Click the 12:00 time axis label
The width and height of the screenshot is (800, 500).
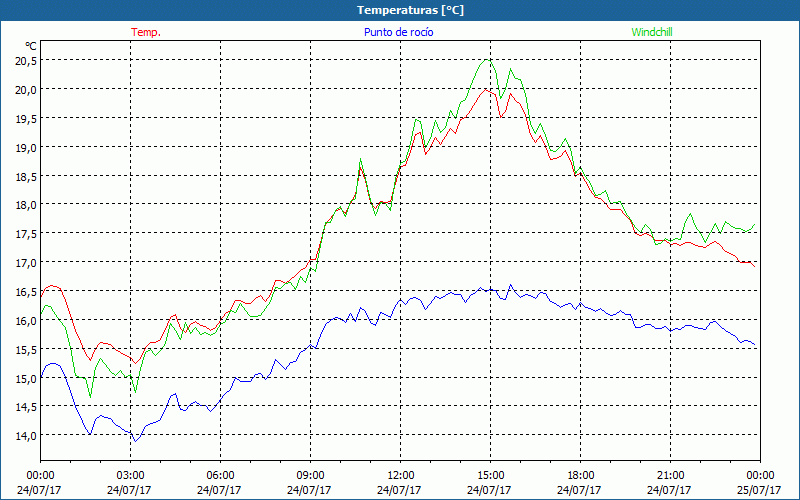point(401,475)
